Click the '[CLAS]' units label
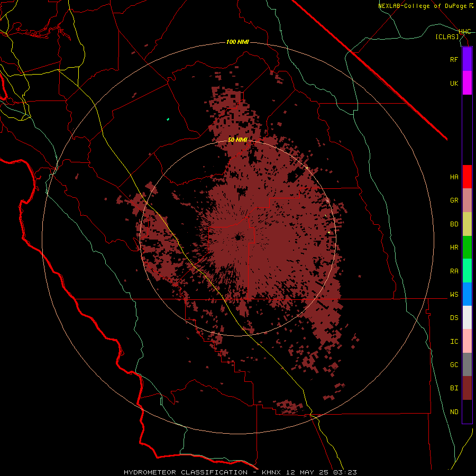476x476 pixels. point(447,36)
